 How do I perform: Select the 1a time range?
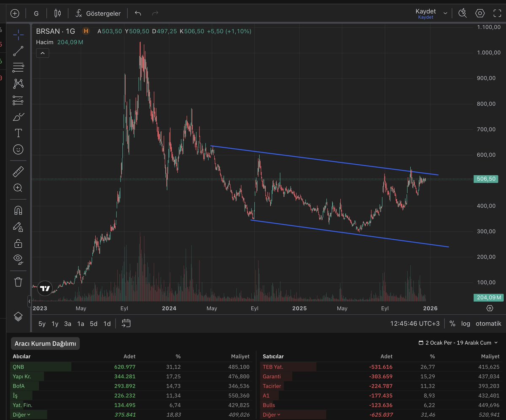coord(81,324)
